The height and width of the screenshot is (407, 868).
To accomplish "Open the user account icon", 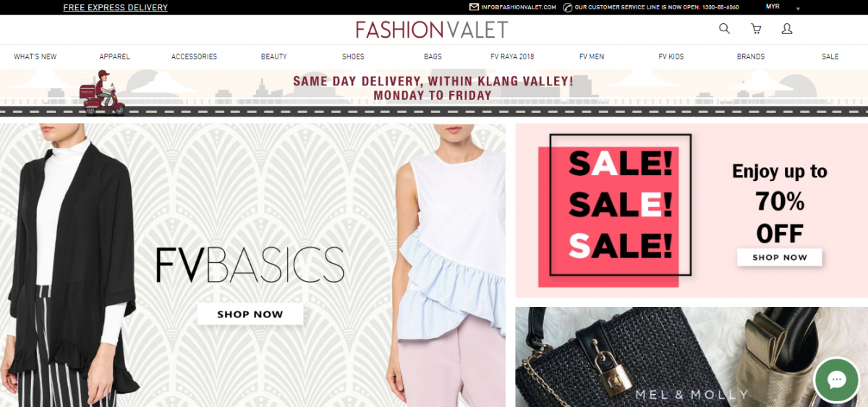I will click(x=787, y=29).
